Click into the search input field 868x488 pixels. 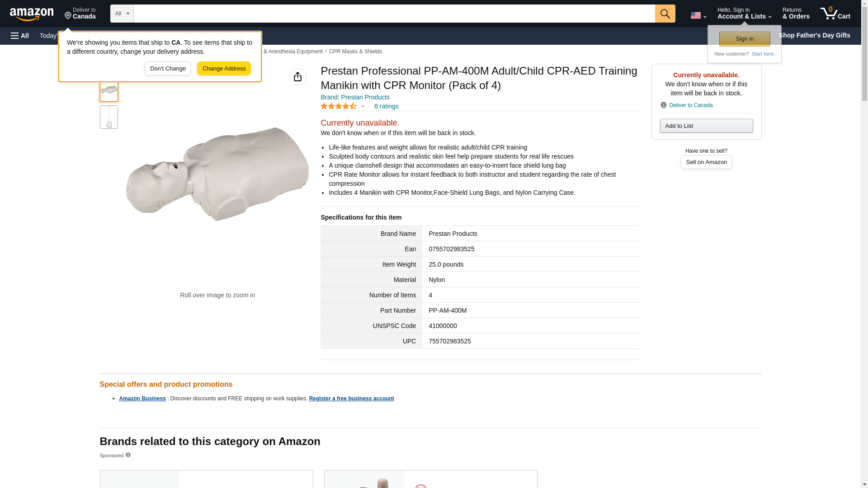pos(394,14)
